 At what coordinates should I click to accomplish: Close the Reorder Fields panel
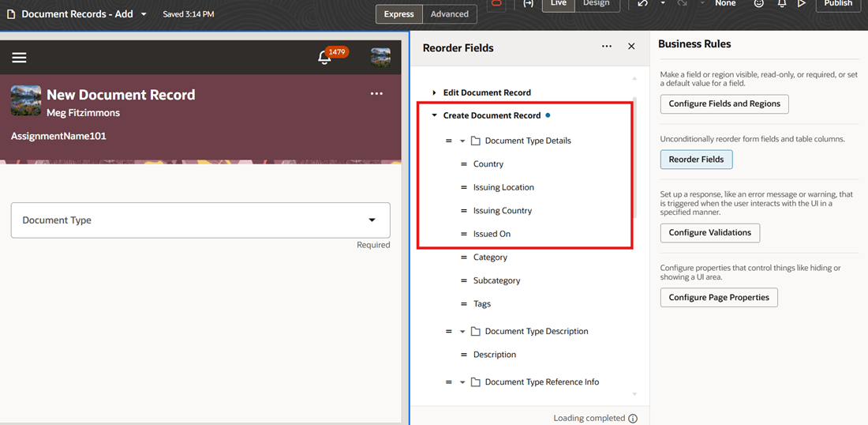(x=631, y=47)
